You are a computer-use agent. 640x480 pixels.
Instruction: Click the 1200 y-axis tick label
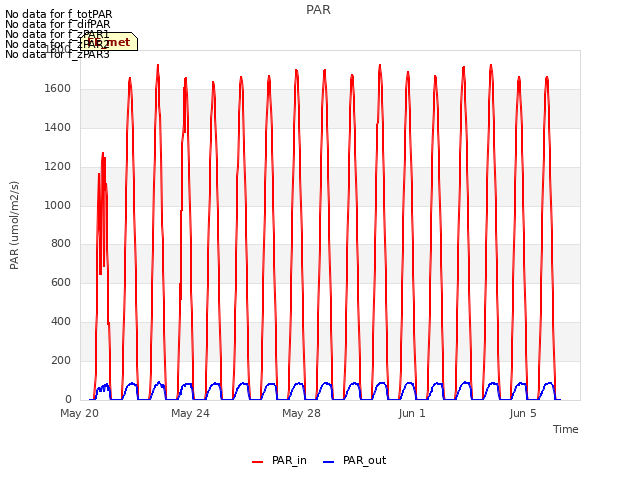58,167
